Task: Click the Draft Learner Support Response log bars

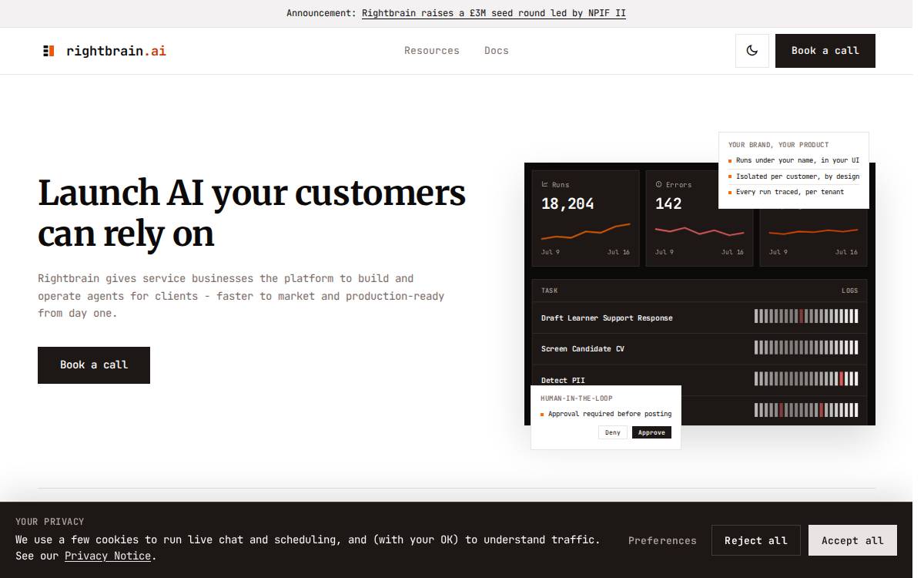Action: [x=806, y=316]
